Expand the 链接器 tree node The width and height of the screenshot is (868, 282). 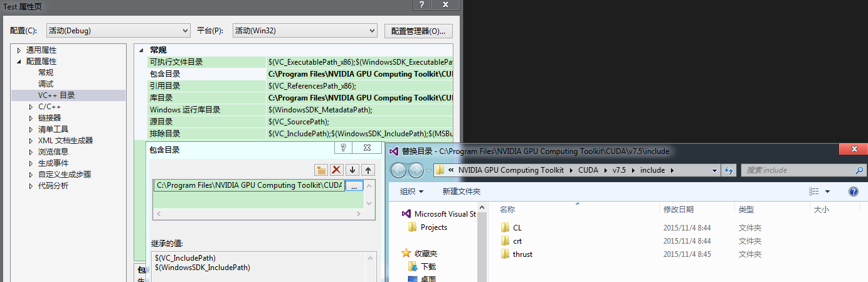click(x=31, y=118)
